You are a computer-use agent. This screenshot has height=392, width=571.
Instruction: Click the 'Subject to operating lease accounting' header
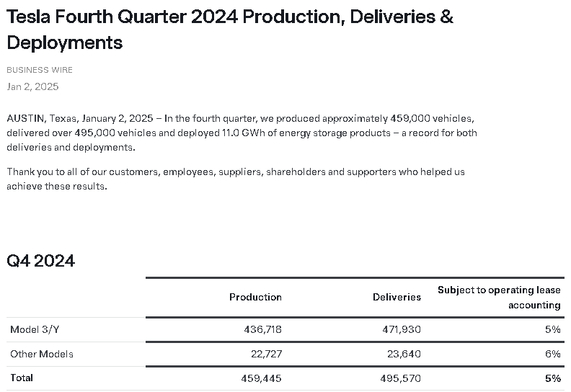(499, 298)
